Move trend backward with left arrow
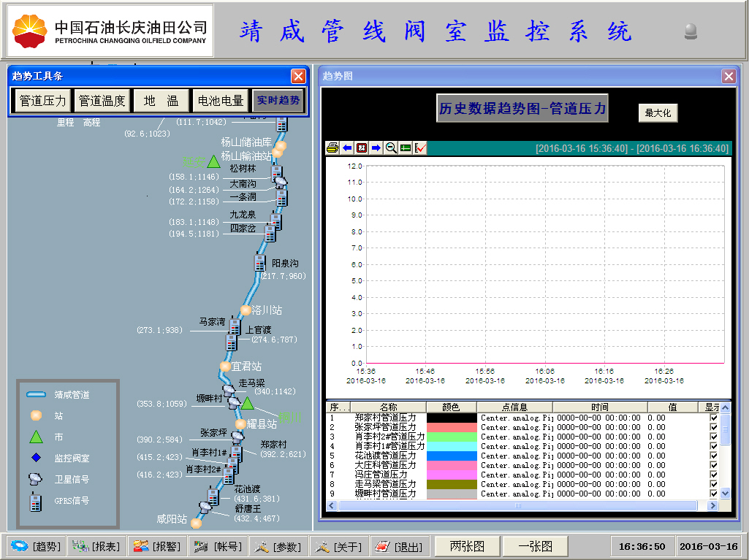 point(347,148)
